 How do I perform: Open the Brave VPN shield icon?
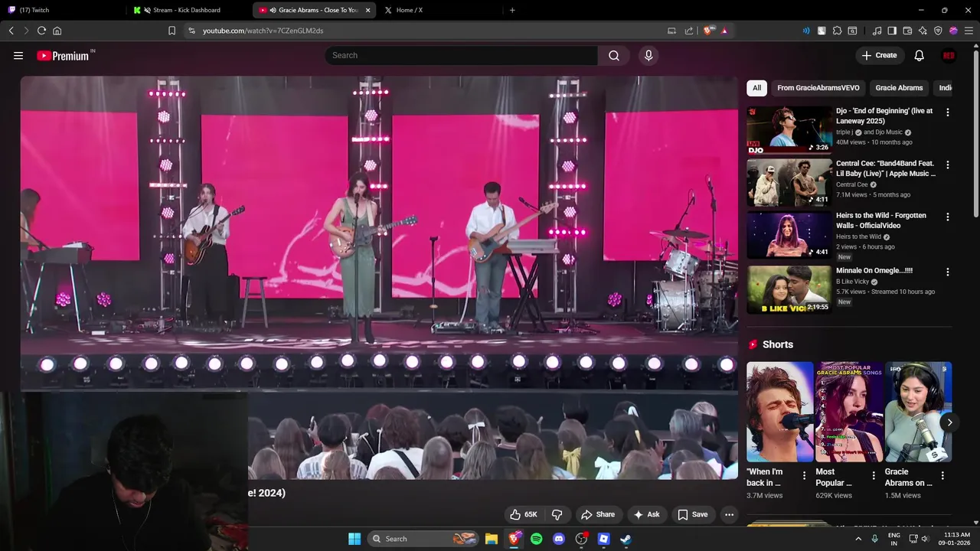[x=938, y=31]
